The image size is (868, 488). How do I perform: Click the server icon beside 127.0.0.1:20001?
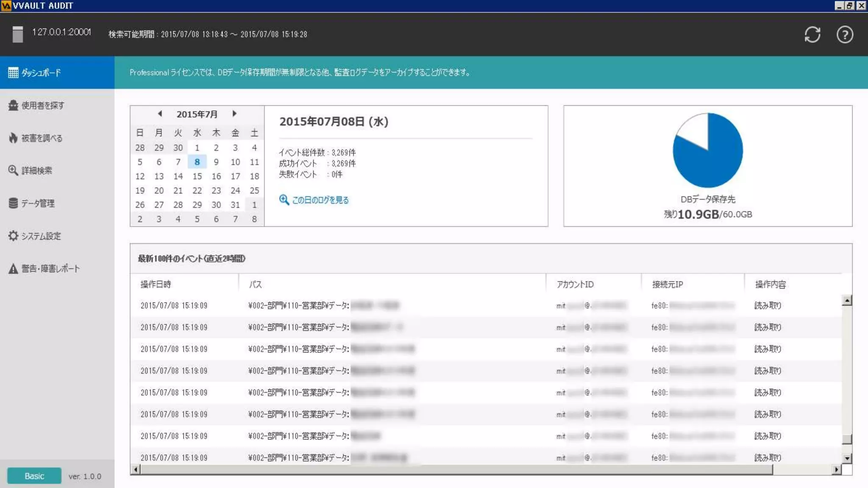pos(17,34)
